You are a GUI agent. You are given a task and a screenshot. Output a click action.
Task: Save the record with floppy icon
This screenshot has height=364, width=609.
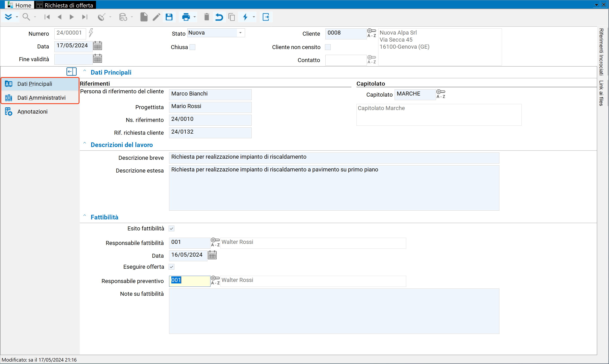tap(169, 17)
